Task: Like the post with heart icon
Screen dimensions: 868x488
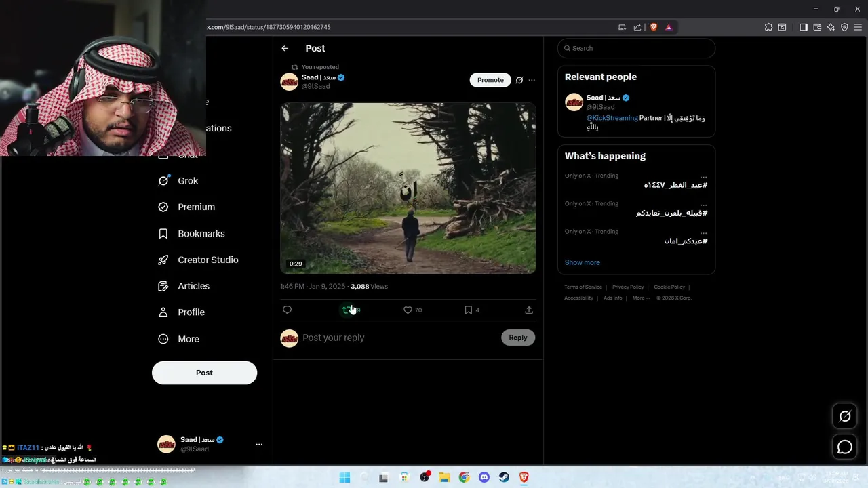Action: 408,310
